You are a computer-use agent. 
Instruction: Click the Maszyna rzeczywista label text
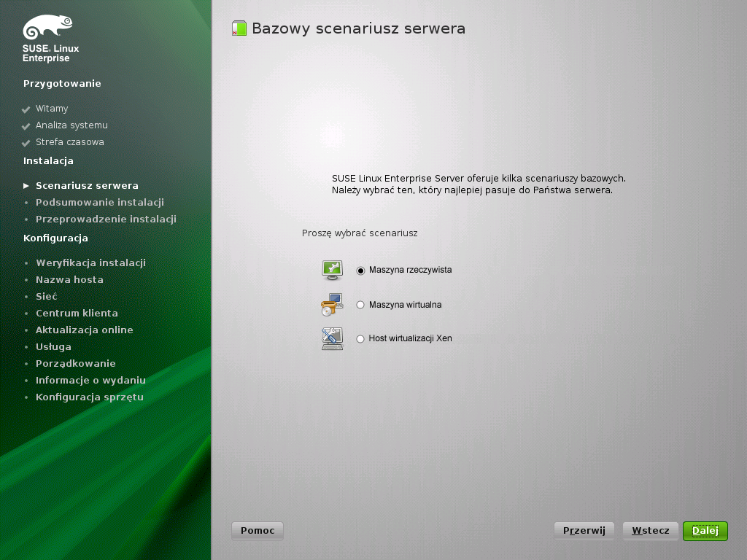click(410, 270)
